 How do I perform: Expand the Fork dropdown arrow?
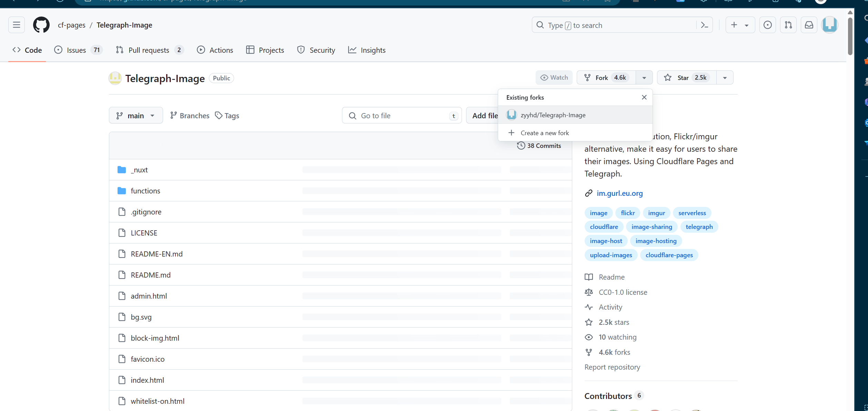tap(644, 78)
